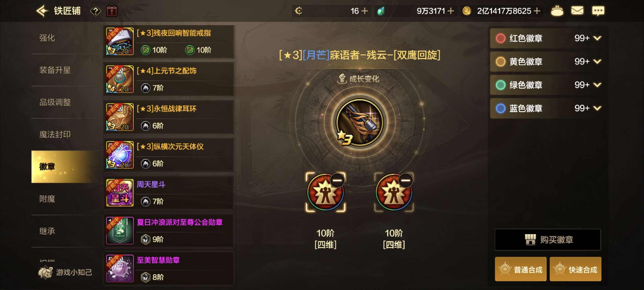Screen dimensions: 644x290
Task: Select the 上元节之配饰 equipment item
Action: 169,79
